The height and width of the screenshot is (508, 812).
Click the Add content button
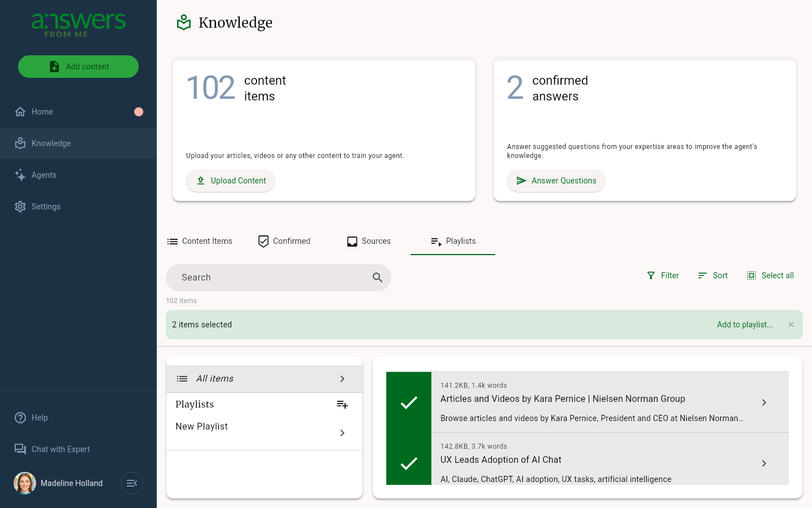pos(78,67)
